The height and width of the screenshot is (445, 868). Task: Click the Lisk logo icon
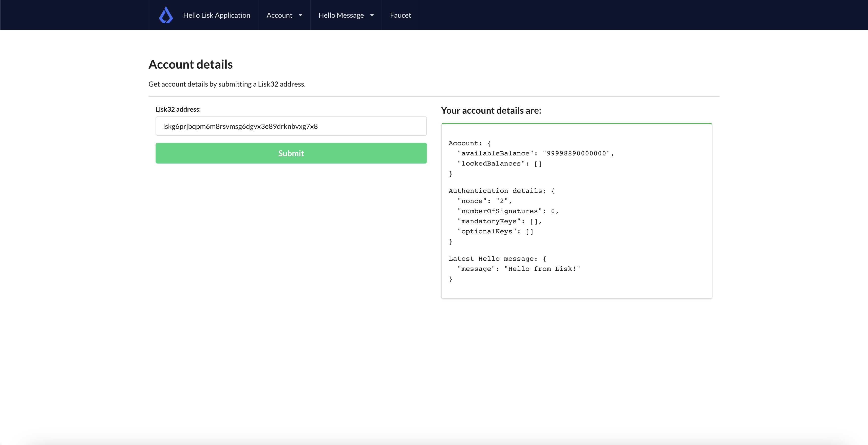point(166,15)
